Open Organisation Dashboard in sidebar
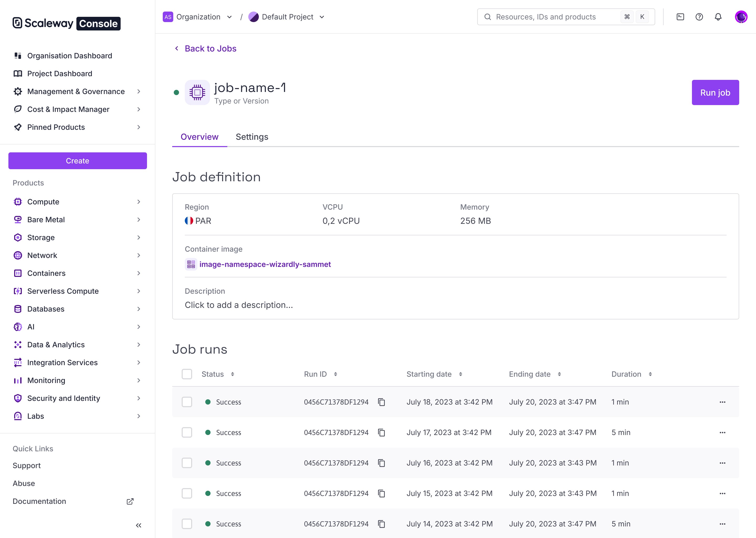 coord(70,56)
